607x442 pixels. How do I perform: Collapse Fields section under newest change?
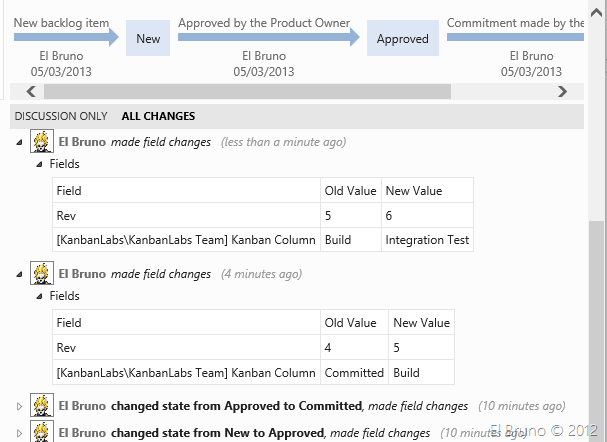click(x=39, y=164)
